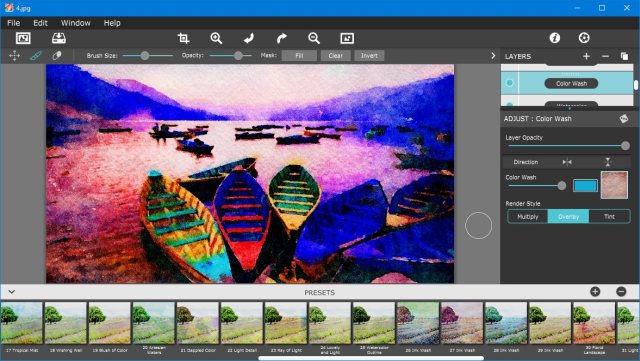Select the crop tool
Image resolution: width=640 pixels, height=361 pixels.
tap(183, 38)
